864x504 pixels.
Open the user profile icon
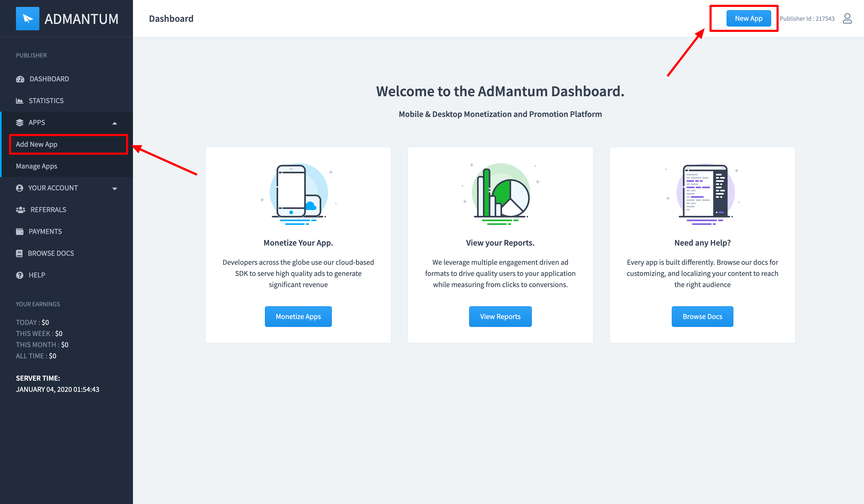pos(847,19)
